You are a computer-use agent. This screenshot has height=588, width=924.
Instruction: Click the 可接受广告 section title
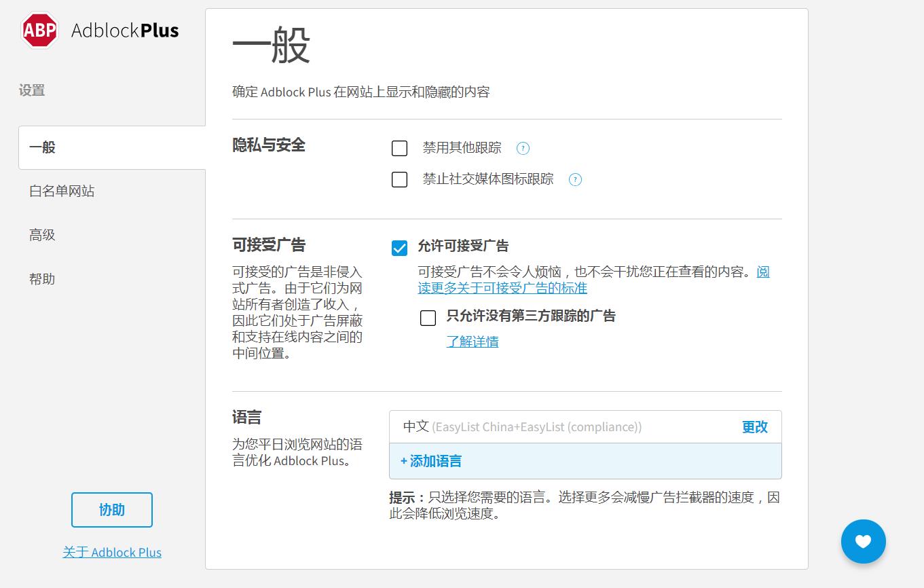[269, 244]
